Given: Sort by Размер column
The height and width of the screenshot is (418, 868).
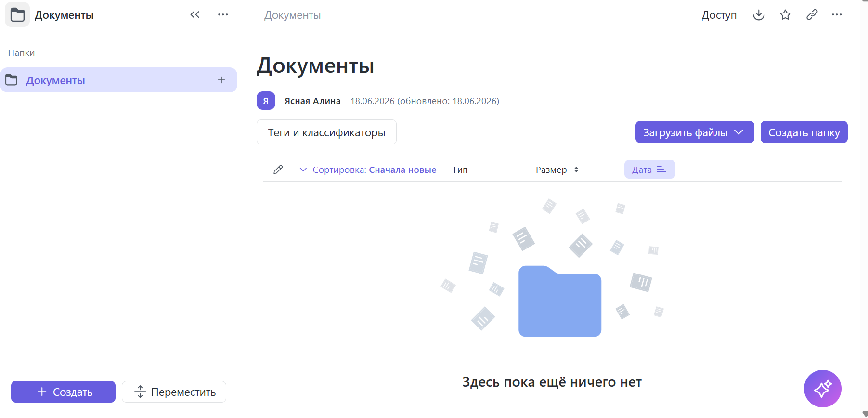Looking at the screenshot, I should click(x=557, y=170).
